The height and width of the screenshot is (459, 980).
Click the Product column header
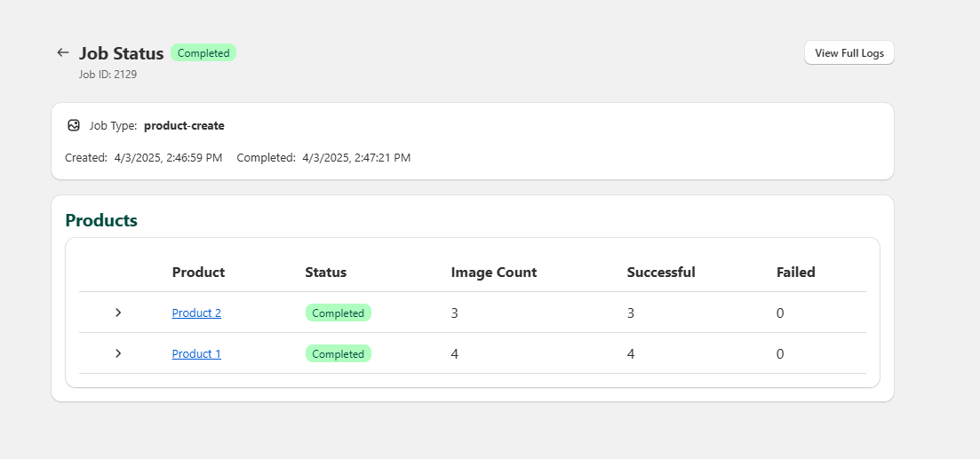tap(198, 273)
